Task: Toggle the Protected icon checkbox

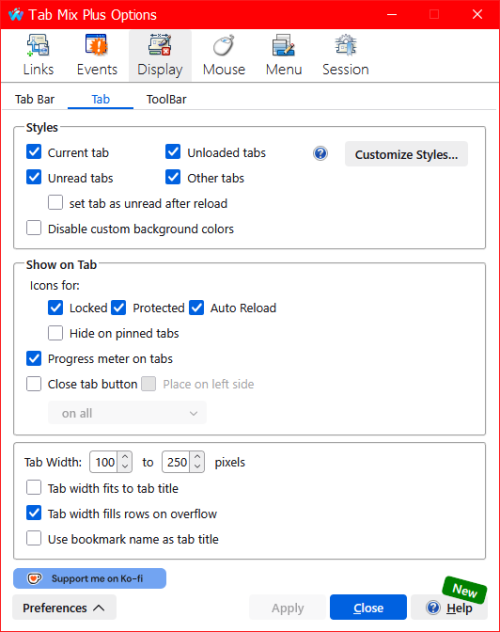Action: click(118, 308)
